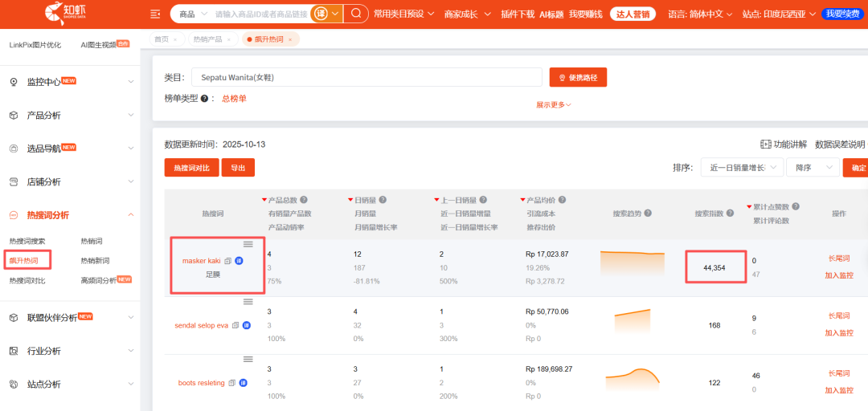Sort by 累计点赞数 column arrow

[x=749, y=206]
